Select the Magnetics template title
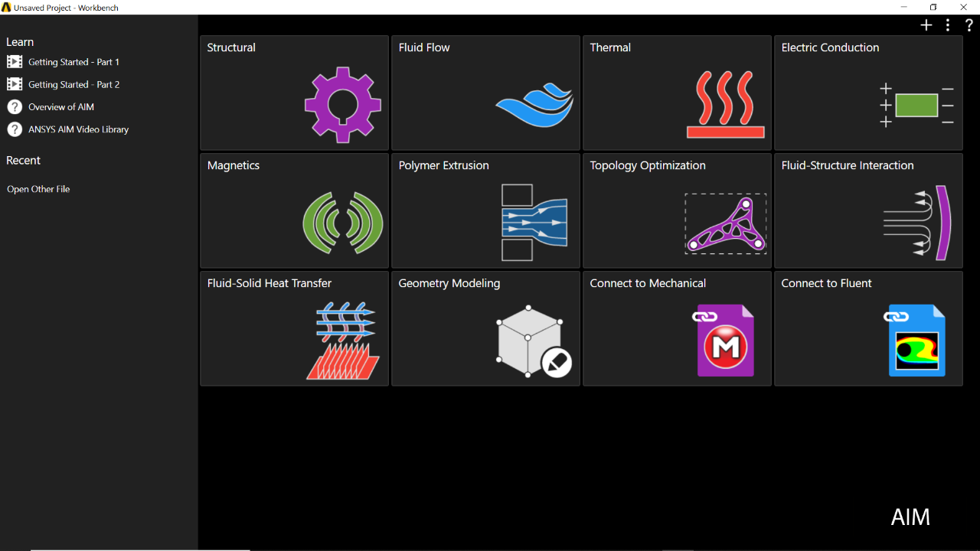This screenshot has height=551, width=980. [x=234, y=165]
